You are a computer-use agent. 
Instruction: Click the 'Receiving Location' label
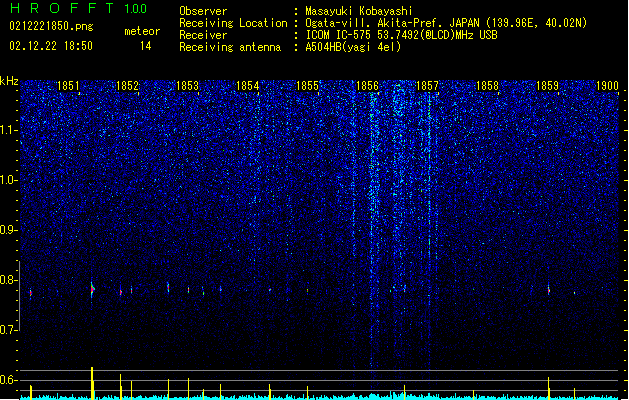(233, 23)
